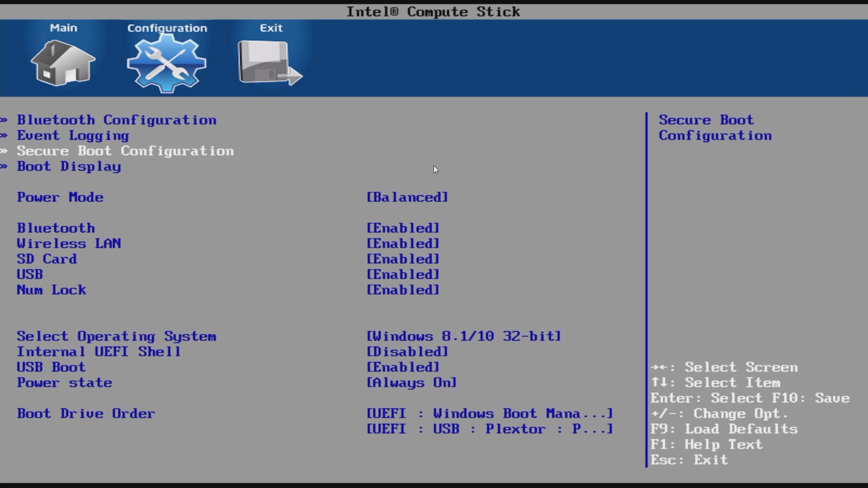Click the Exit floppy disk icon

270,62
